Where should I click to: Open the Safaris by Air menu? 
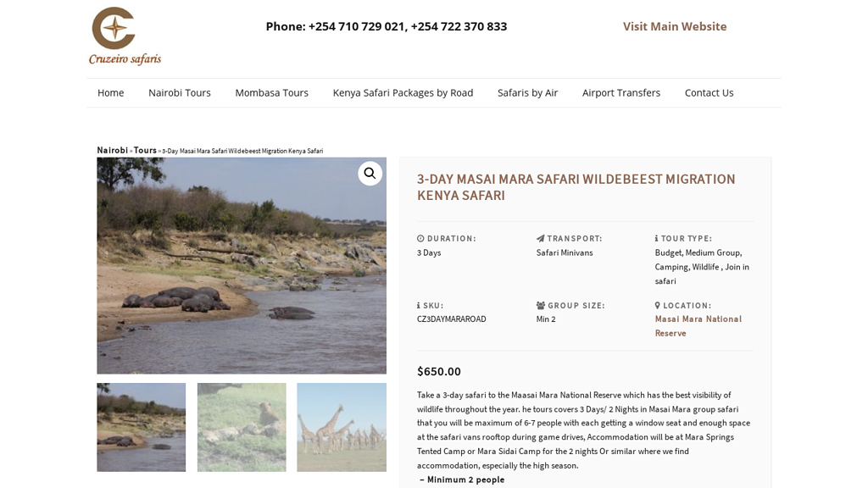pyautogui.click(x=527, y=93)
